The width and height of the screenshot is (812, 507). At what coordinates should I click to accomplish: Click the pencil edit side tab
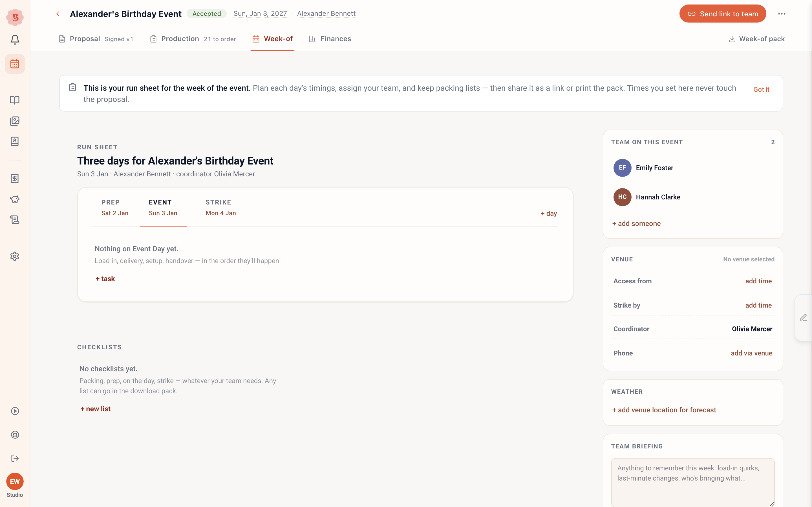pos(804,317)
